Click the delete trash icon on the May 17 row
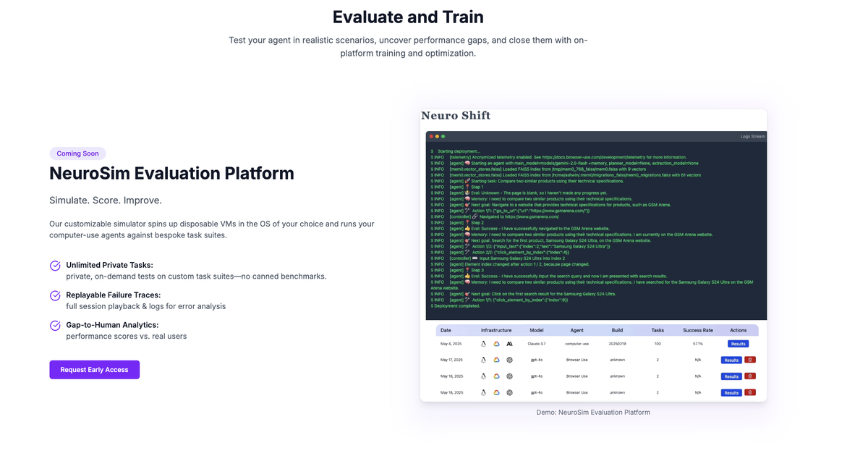Viewport: 868px width, 456px height. [749, 359]
